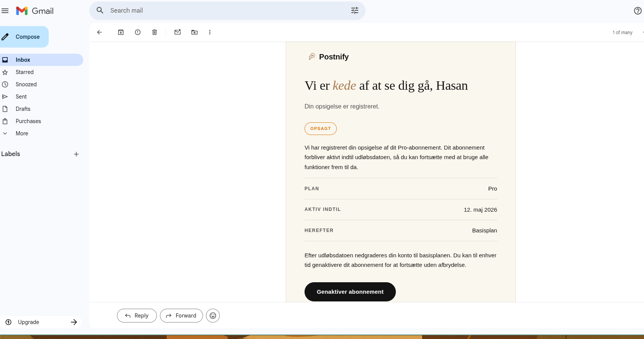The height and width of the screenshot is (339, 644).
Task: Go to the Starred folder
Action: pyautogui.click(x=25, y=72)
